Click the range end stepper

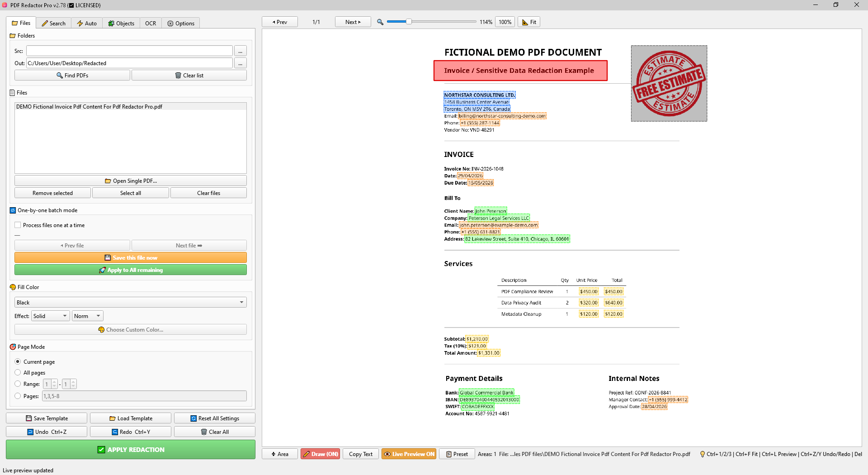pyautogui.click(x=69, y=384)
